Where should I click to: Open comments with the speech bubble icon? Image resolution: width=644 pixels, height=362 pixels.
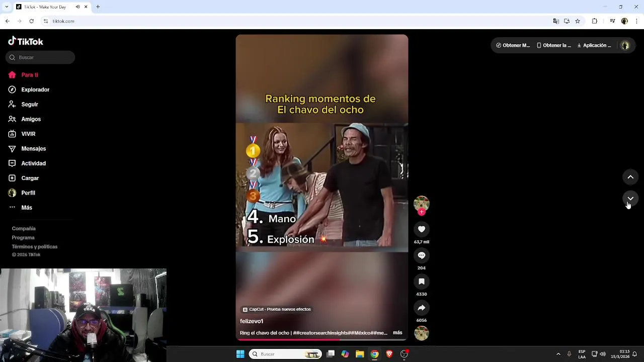[x=422, y=255]
